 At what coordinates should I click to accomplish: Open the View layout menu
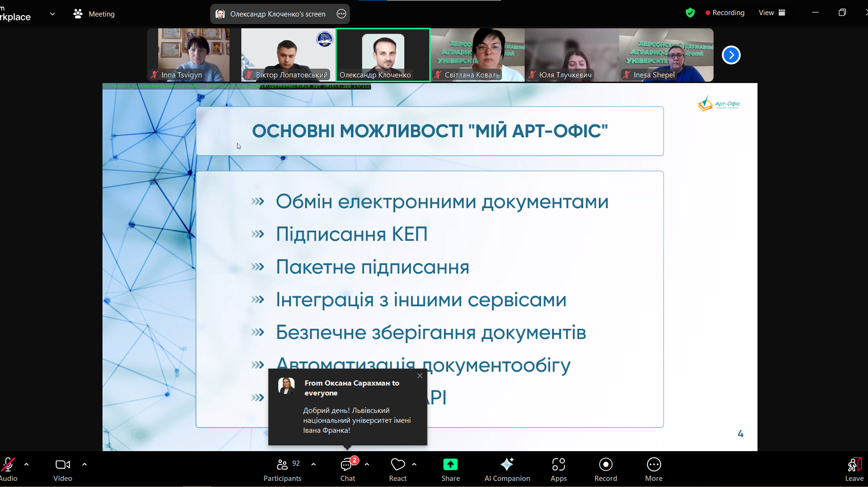[x=772, y=13]
